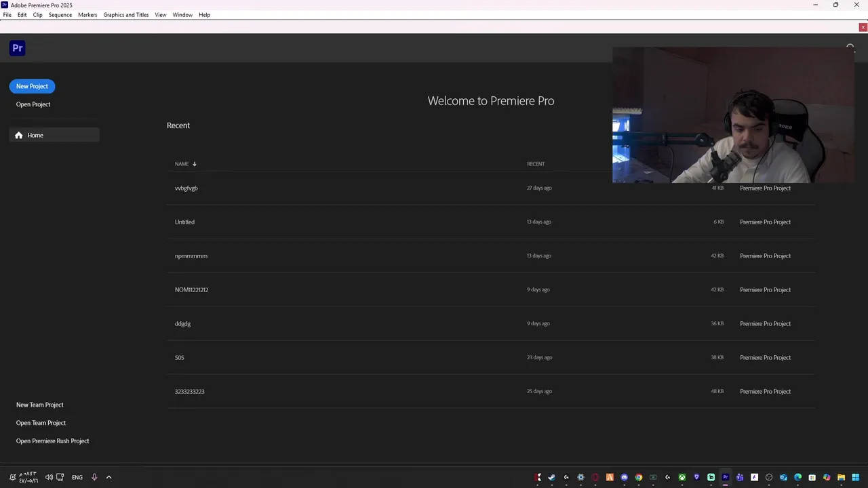Open recent project 3233233223
This screenshot has height=488, width=868.
point(491,391)
